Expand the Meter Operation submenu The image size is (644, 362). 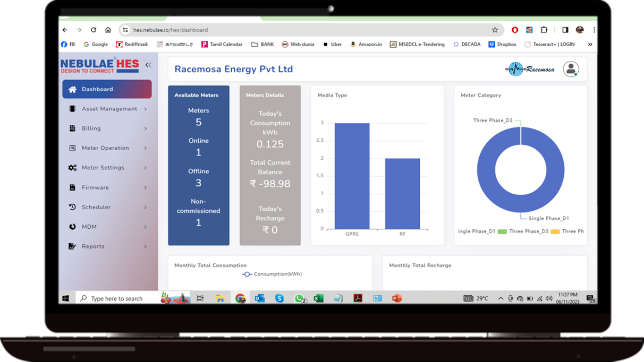[x=145, y=148]
